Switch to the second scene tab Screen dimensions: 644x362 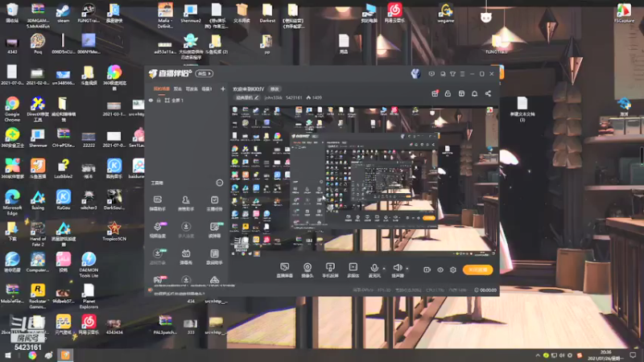point(177,88)
